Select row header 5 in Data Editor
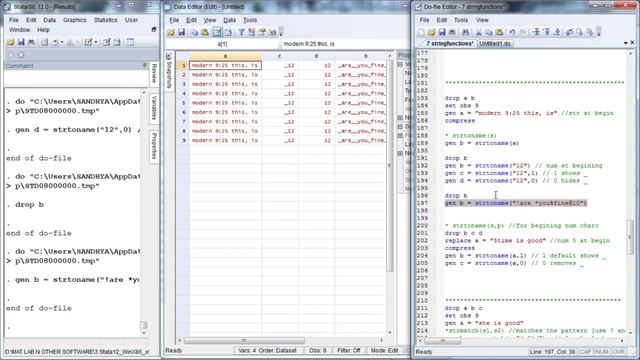 [x=183, y=103]
